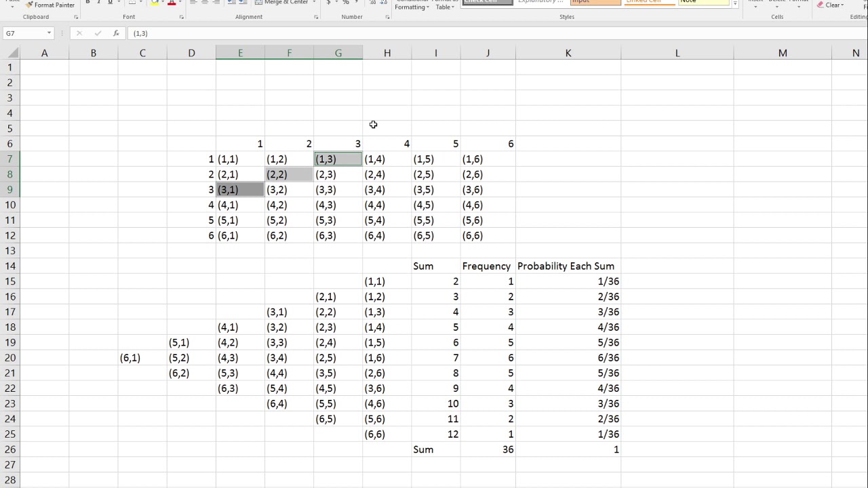The width and height of the screenshot is (868, 488).
Task: Select row 26 header
Action: 10,449
